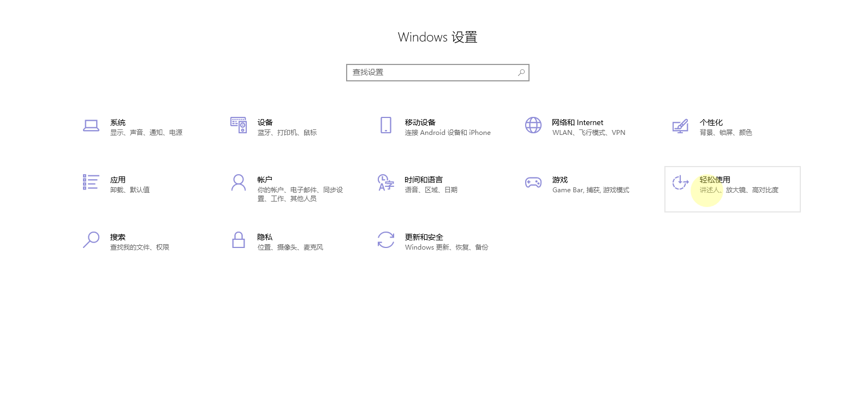Click the phone icon for 移动设备

[386, 125]
